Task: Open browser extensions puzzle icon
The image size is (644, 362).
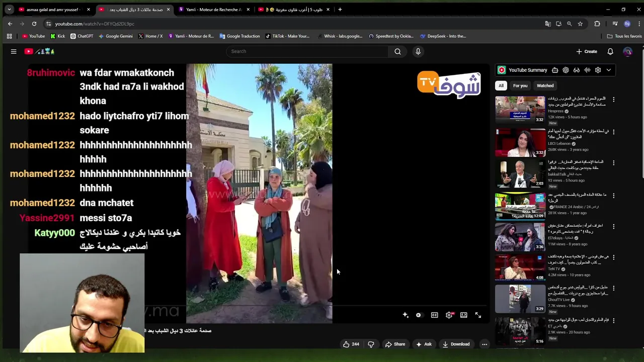Action: tap(597, 24)
